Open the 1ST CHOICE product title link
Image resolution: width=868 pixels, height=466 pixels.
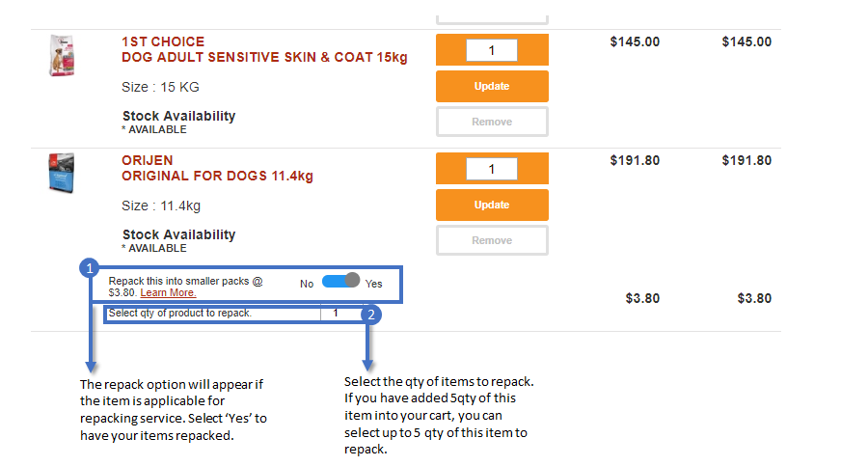point(163,41)
